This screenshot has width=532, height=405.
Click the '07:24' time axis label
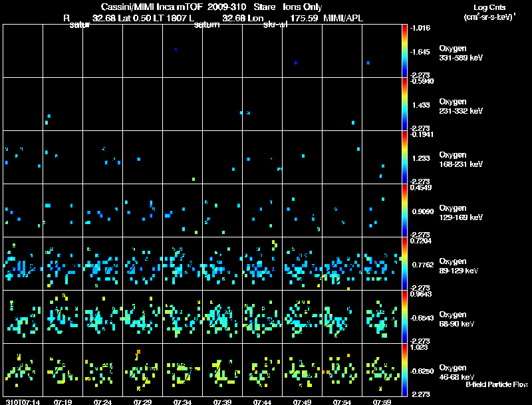[102, 402]
